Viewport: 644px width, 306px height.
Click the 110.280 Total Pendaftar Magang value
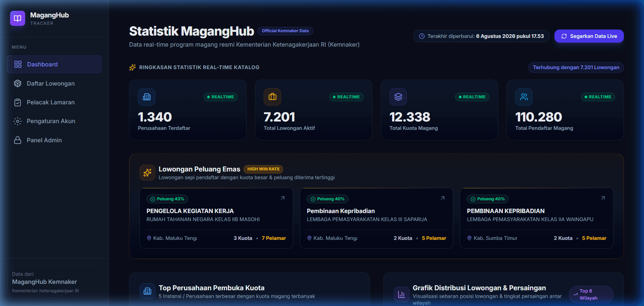click(538, 117)
